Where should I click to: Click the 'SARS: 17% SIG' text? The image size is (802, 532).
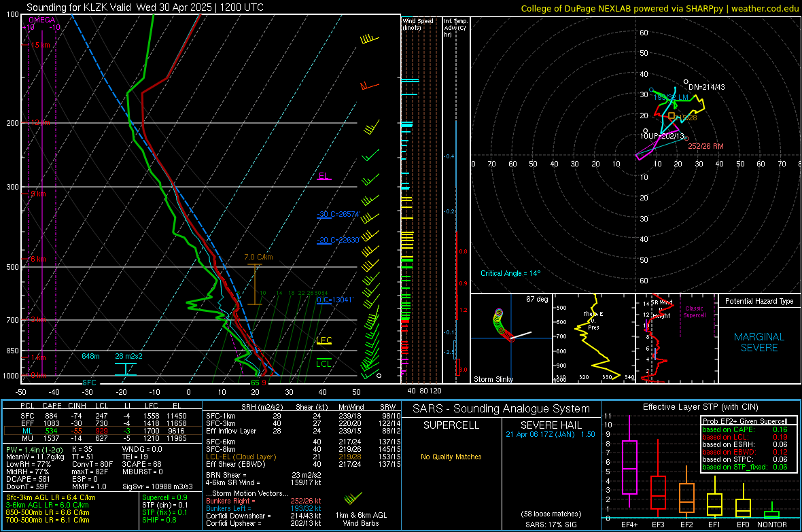pyautogui.click(x=551, y=525)
